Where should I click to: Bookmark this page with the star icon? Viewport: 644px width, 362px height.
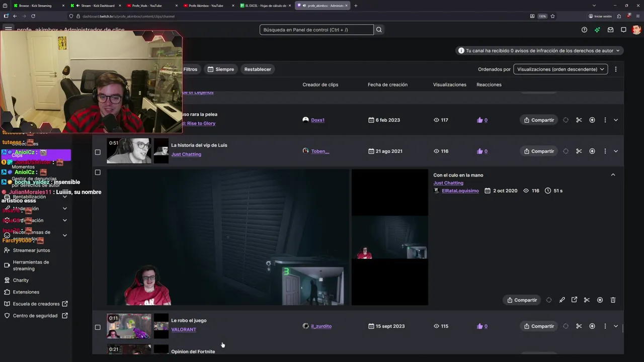552,16
